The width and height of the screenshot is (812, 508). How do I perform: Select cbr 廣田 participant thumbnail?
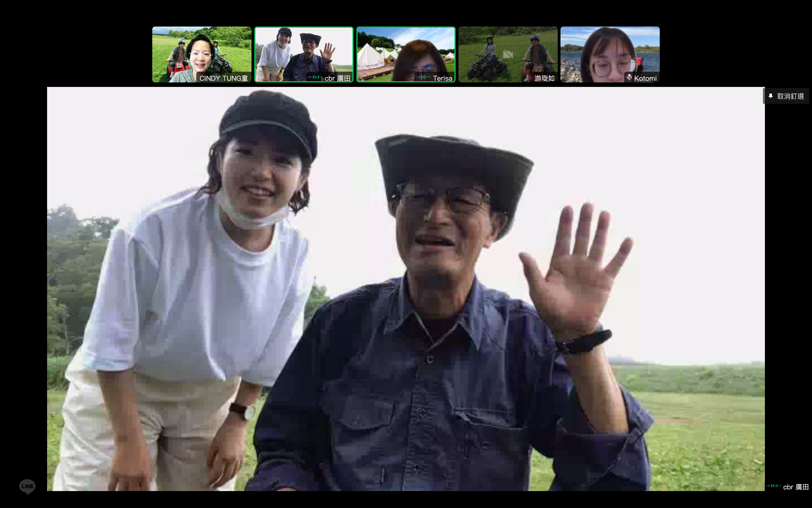tap(304, 54)
